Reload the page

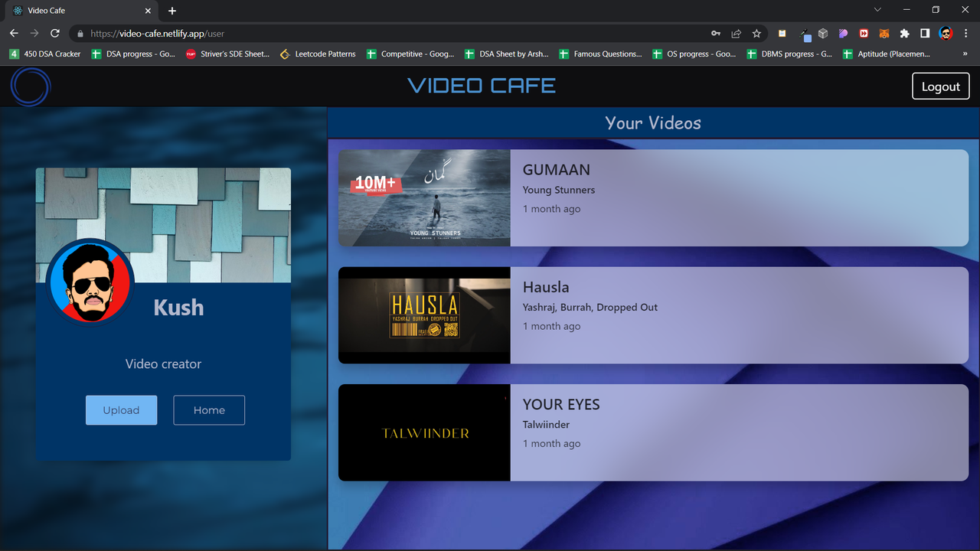pos(54,34)
